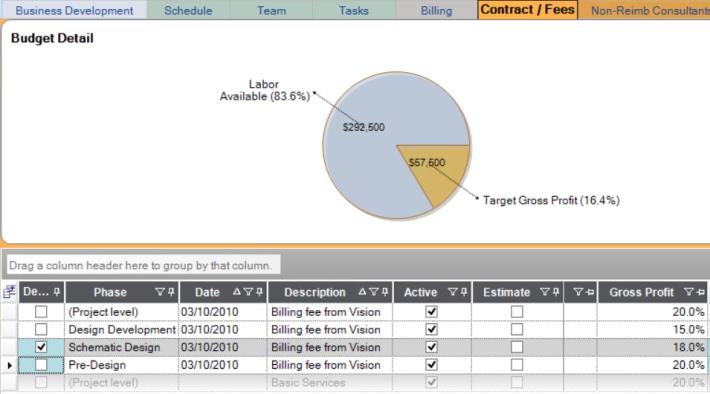Pin the Phase column

coord(171,292)
